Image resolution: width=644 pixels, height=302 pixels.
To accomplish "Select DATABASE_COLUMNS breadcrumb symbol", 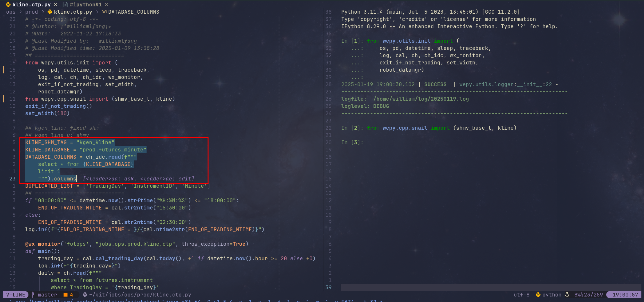I will [134, 12].
